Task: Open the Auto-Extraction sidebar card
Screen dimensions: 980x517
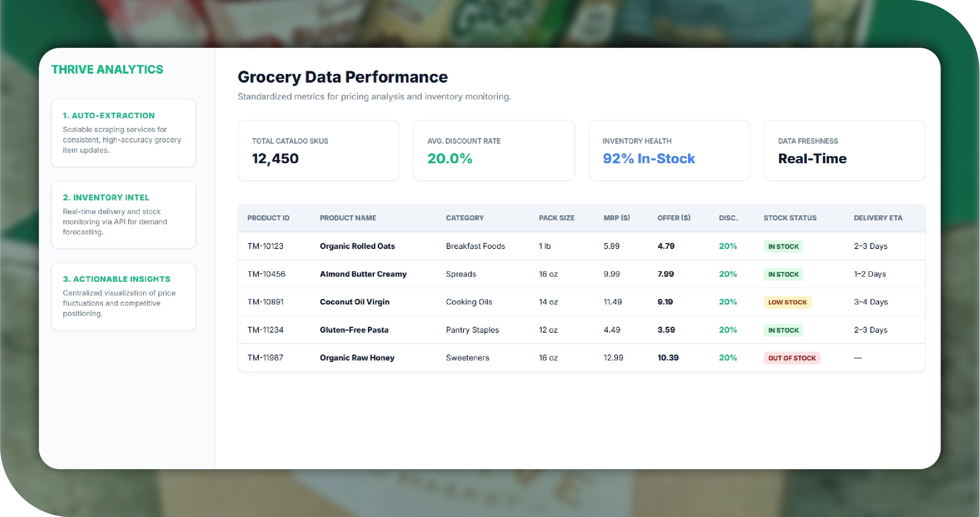Action: pyautogui.click(x=123, y=133)
